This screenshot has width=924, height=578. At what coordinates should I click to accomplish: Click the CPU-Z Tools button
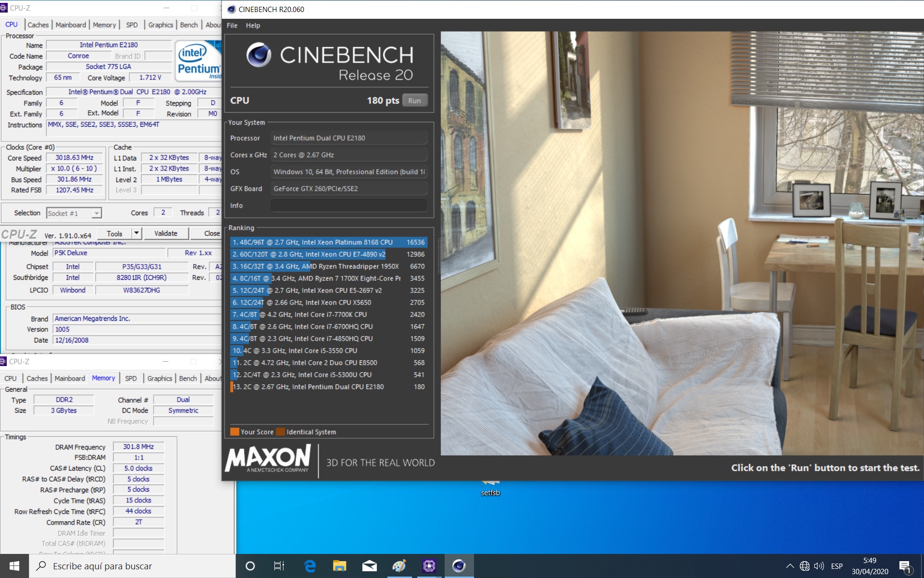pos(115,234)
